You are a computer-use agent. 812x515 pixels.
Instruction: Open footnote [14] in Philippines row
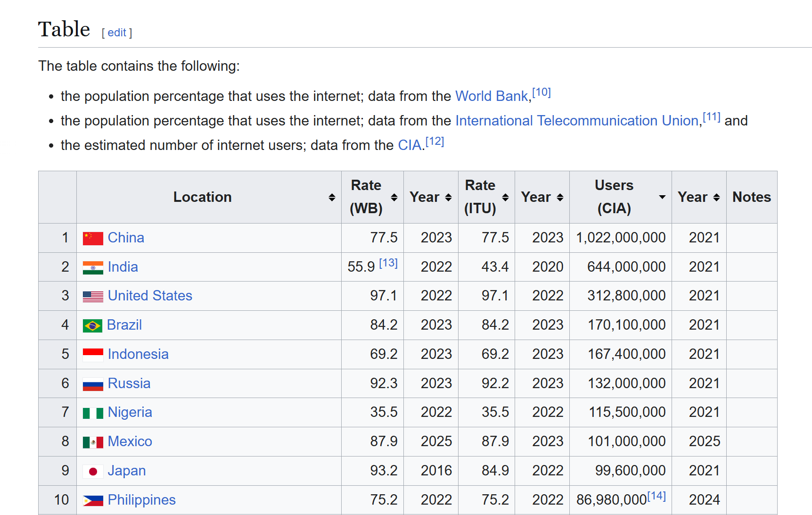click(x=656, y=496)
